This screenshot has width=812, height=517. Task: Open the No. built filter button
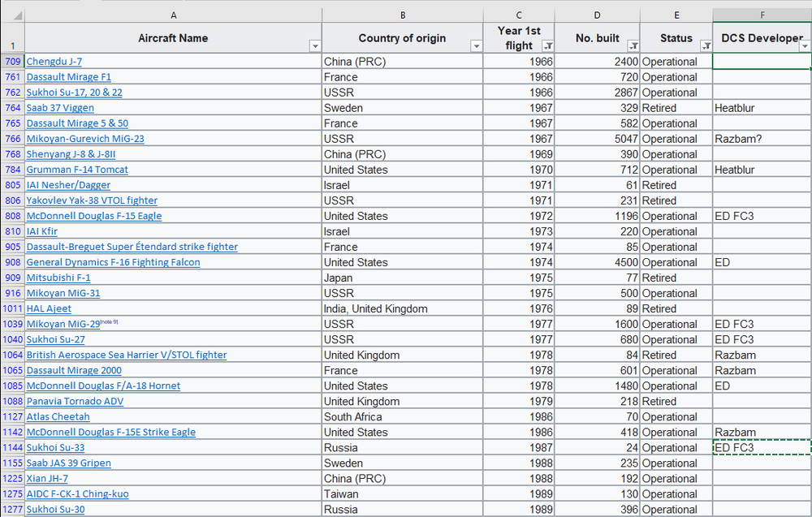[x=633, y=46]
